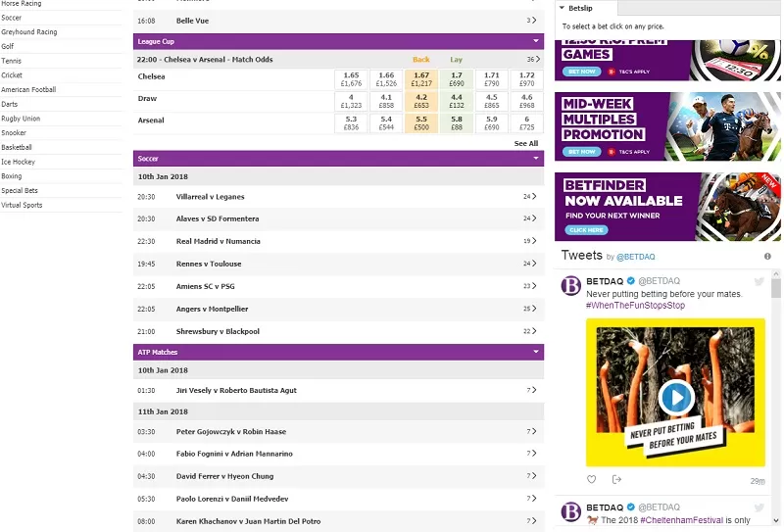This screenshot has width=784, height=532.
Task: Open Real Madrid v Numancia markets arrow
Action: tap(534, 240)
